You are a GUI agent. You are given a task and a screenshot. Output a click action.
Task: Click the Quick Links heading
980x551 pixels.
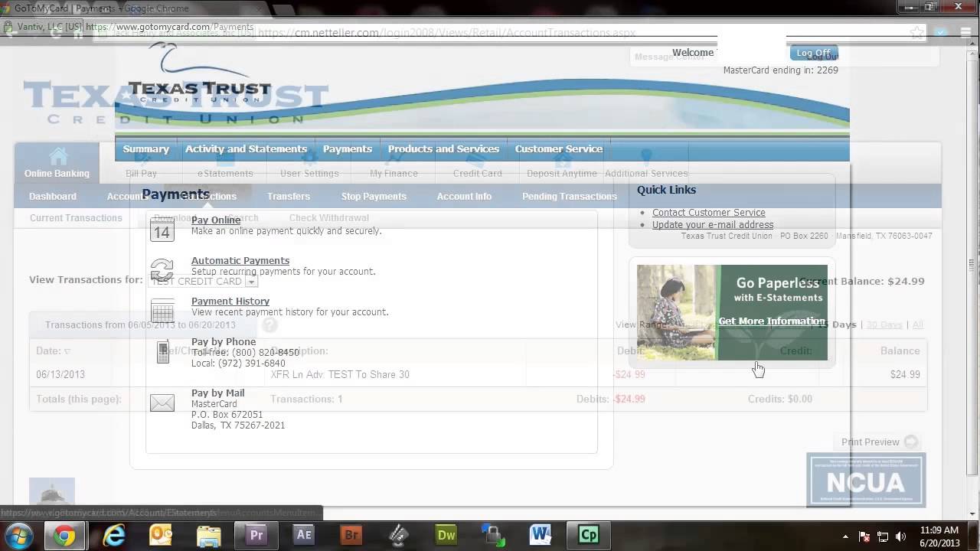667,190
